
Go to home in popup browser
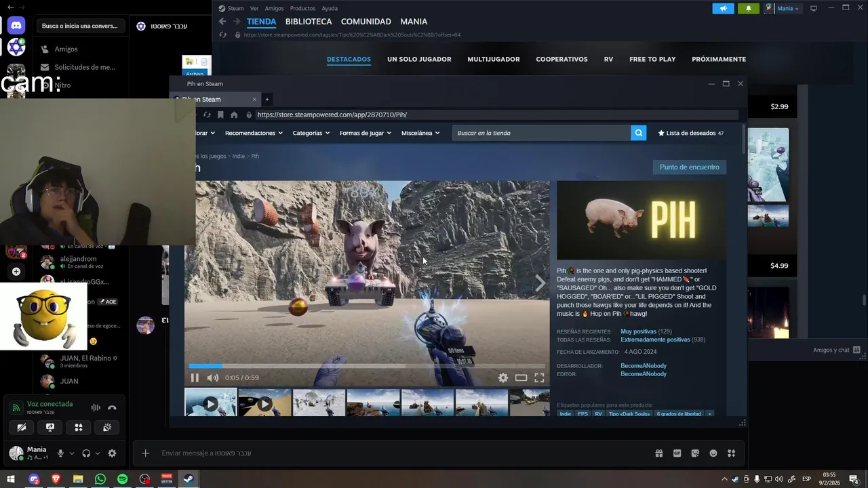[x=234, y=115]
